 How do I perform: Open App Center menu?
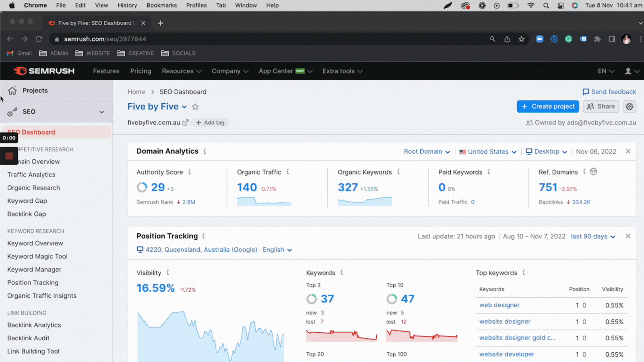[286, 71]
